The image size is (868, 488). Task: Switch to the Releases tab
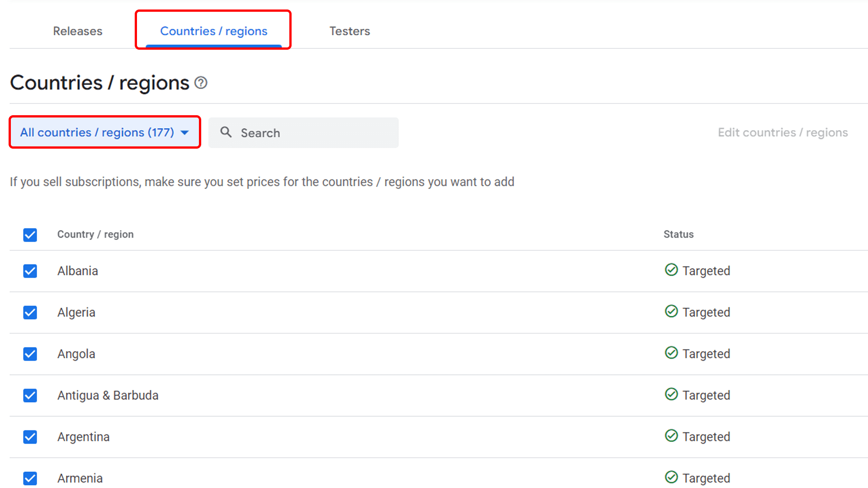pos(77,31)
